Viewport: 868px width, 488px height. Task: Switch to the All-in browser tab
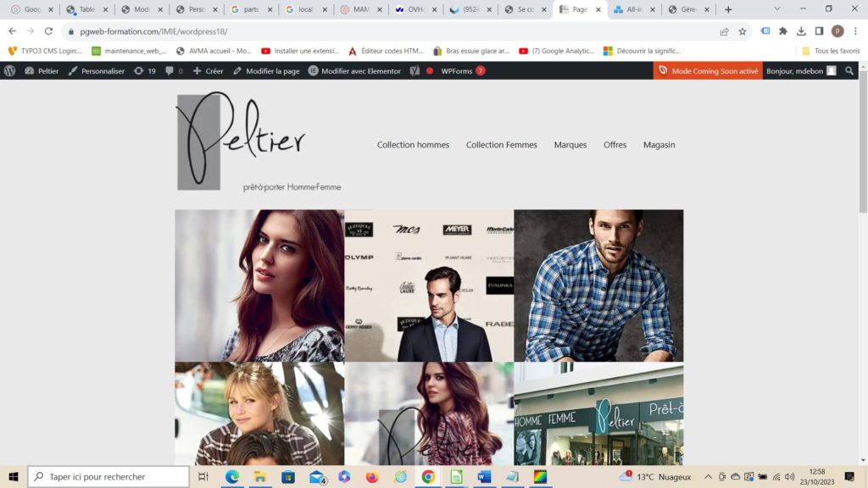click(x=634, y=9)
